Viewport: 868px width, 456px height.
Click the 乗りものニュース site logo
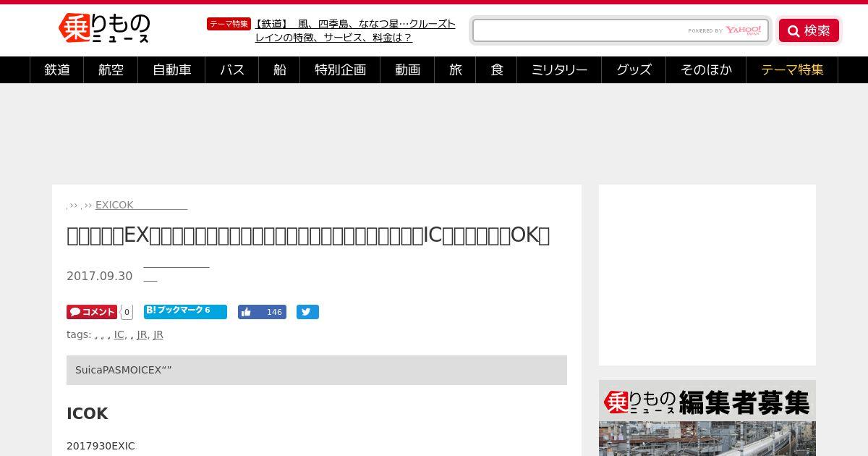[104, 28]
